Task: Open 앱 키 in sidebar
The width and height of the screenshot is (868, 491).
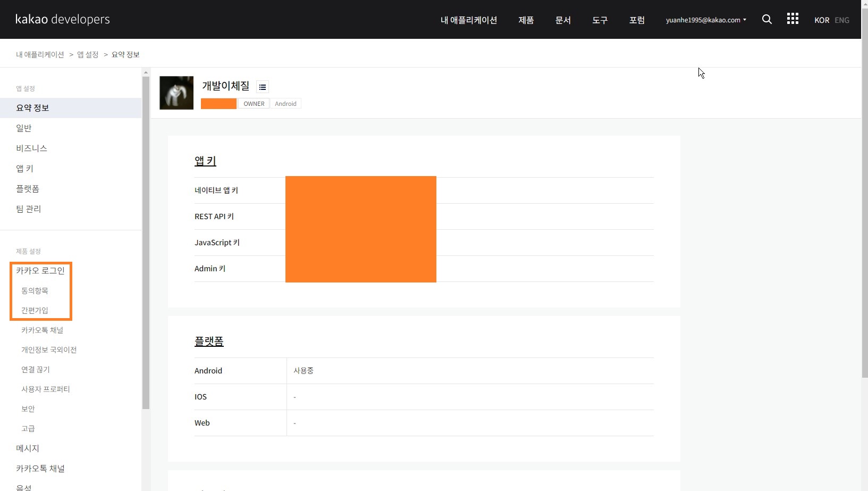Action: click(x=24, y=169)
